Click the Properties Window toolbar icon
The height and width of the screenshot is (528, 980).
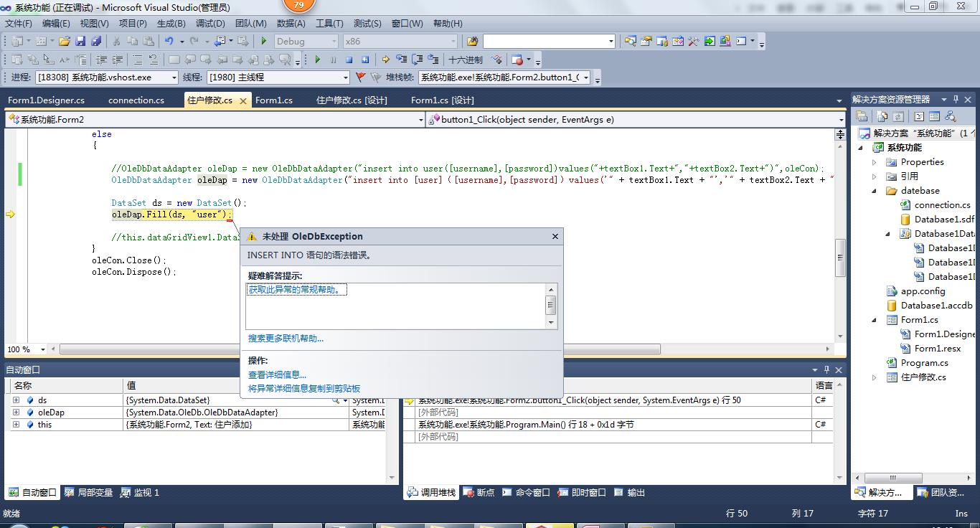click(x=646, y=42)
